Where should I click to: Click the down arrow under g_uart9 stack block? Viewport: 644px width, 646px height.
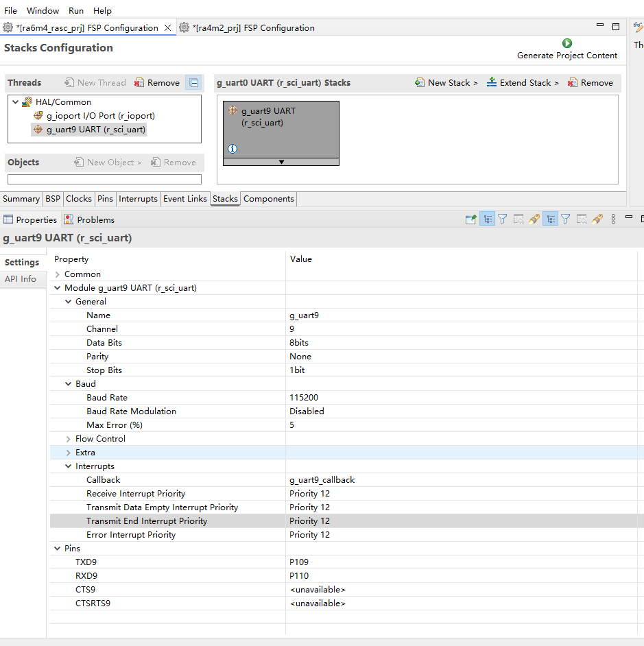(281, 162)
